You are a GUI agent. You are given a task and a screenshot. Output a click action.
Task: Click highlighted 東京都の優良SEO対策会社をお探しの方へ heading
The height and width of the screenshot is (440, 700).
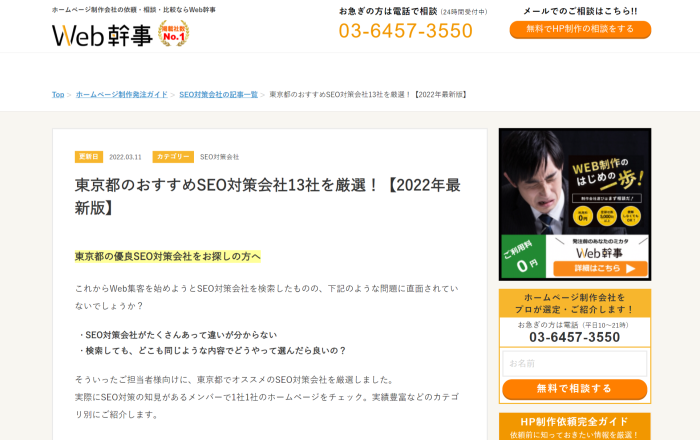[x=168, y=257]
